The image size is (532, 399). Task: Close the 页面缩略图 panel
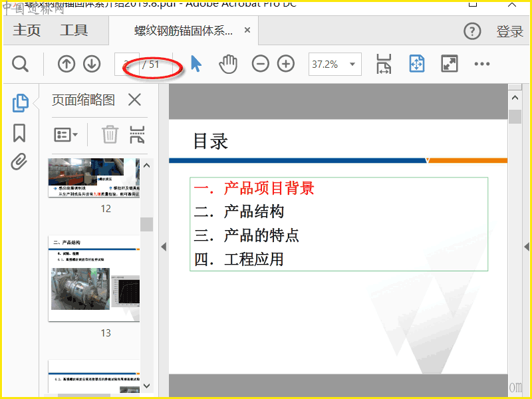134,100
